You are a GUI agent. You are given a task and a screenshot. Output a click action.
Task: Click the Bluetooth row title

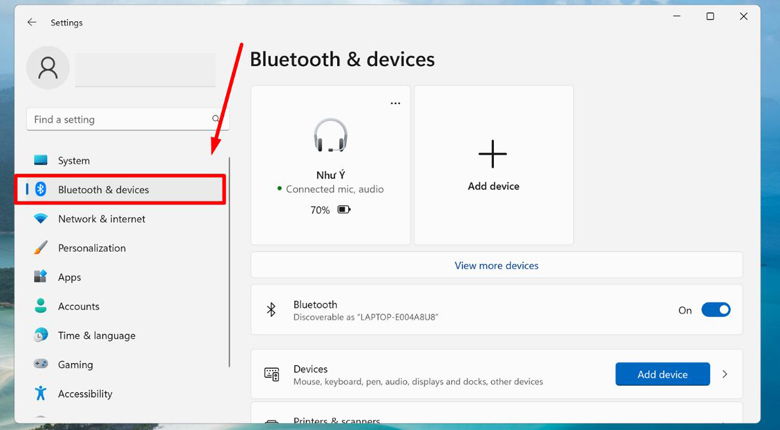pos(315,304)
